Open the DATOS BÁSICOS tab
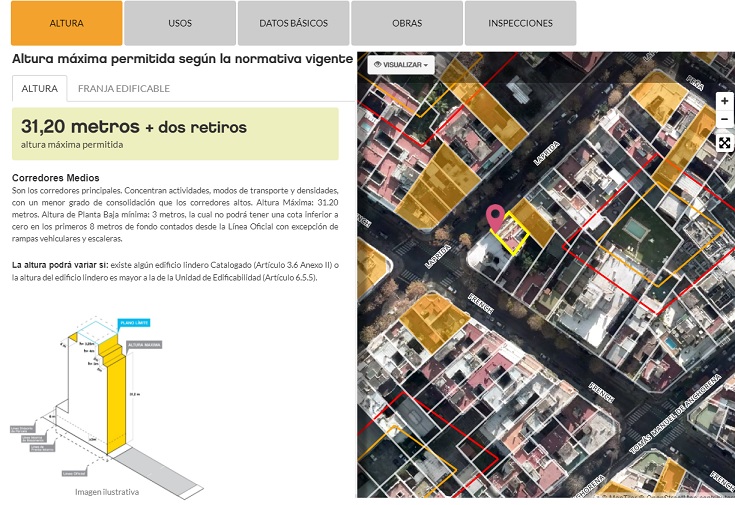This screenshot has height=505, width=735. pyautogui.click(x=294, y=23)
